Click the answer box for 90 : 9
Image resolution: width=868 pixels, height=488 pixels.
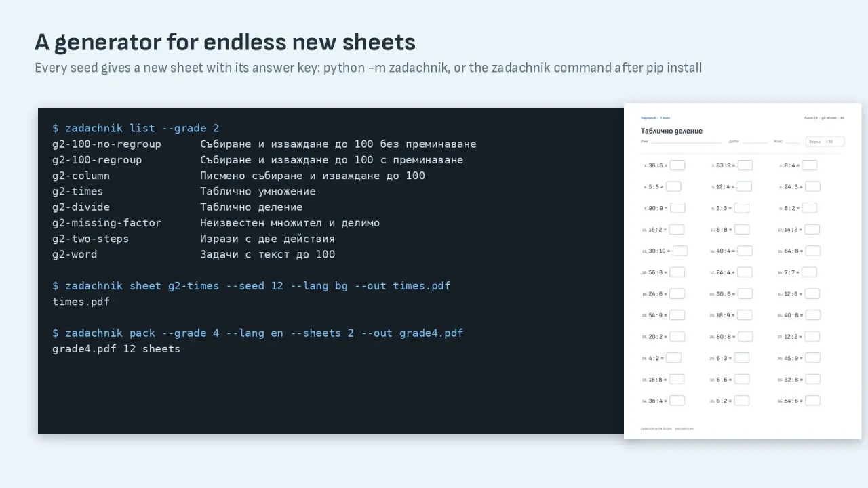(x=677, y=208)
